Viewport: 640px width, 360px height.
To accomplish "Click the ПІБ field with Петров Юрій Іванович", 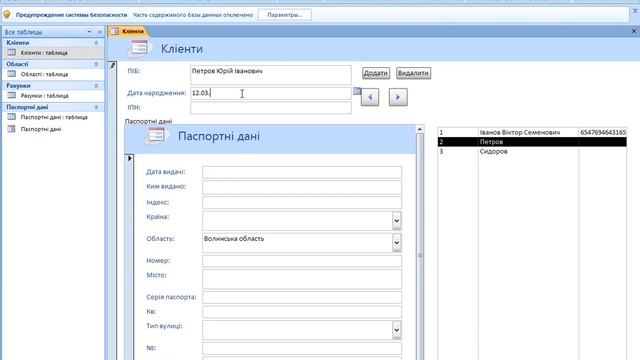I will 271,75.
